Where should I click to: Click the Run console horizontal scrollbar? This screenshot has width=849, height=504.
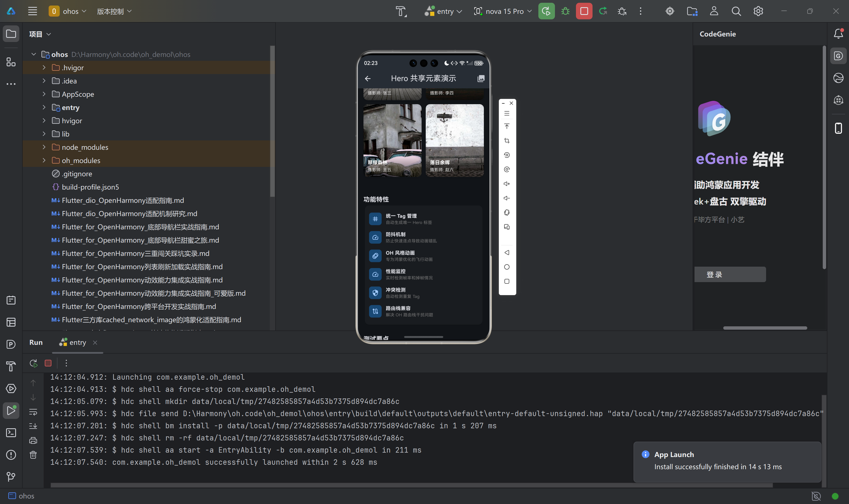click(x=412, y=485)
